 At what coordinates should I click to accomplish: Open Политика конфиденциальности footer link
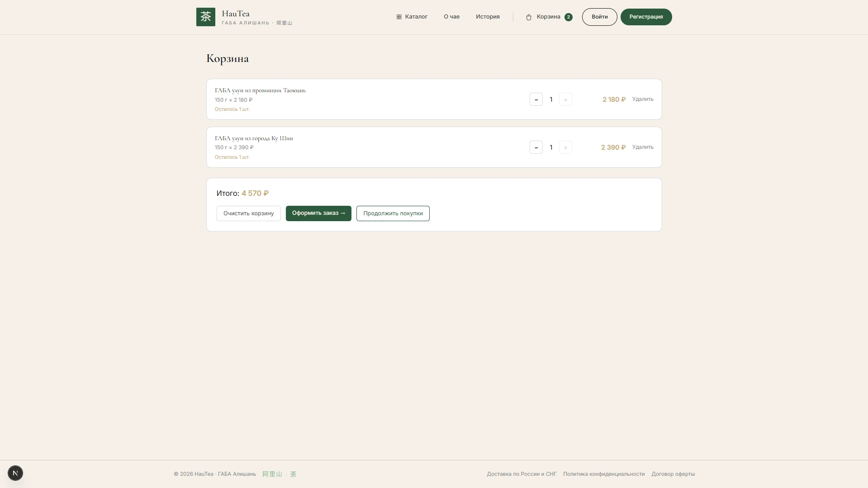[x=604, y=474]
